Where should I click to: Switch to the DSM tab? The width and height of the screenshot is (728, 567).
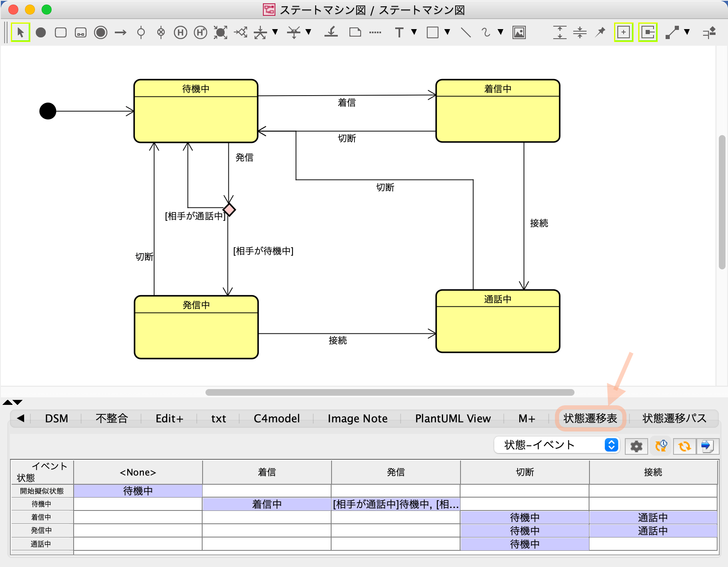point(56,418)
